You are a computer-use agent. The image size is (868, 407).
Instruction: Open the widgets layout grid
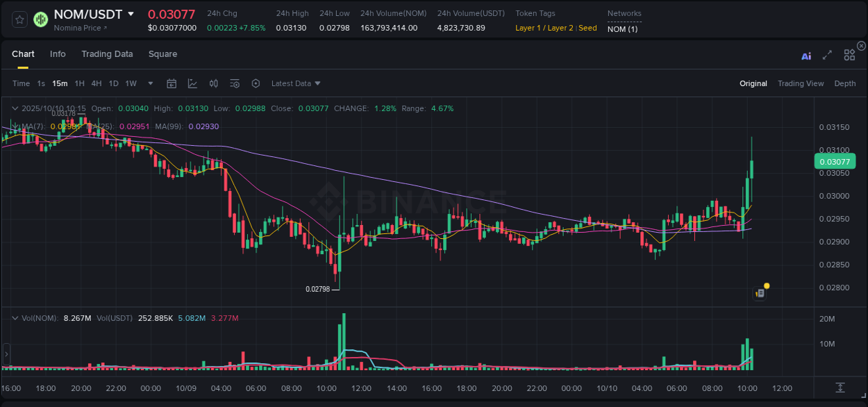tap(849, 55)
